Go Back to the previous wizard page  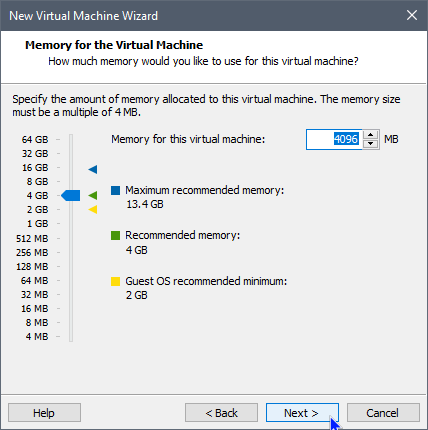(221, 413)
